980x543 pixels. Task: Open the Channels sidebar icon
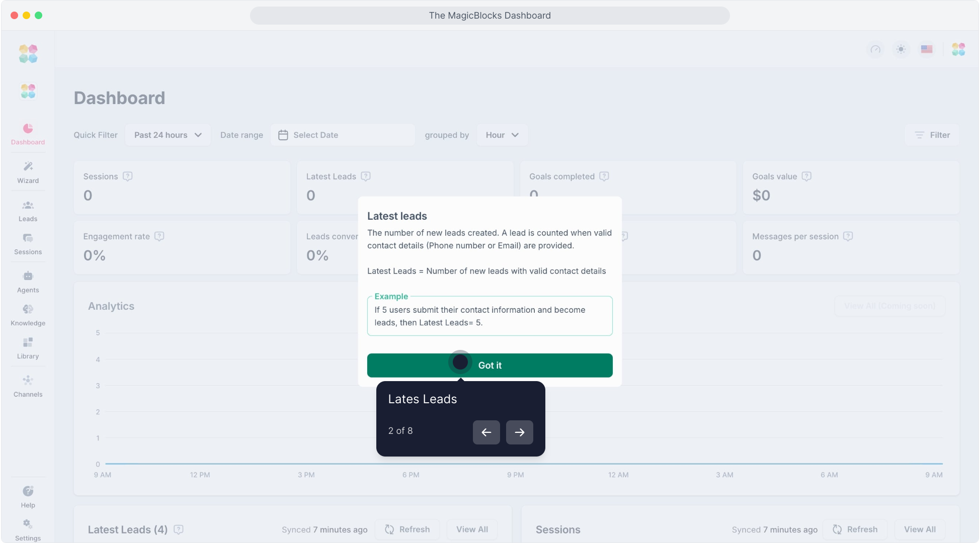click(28, 386)
